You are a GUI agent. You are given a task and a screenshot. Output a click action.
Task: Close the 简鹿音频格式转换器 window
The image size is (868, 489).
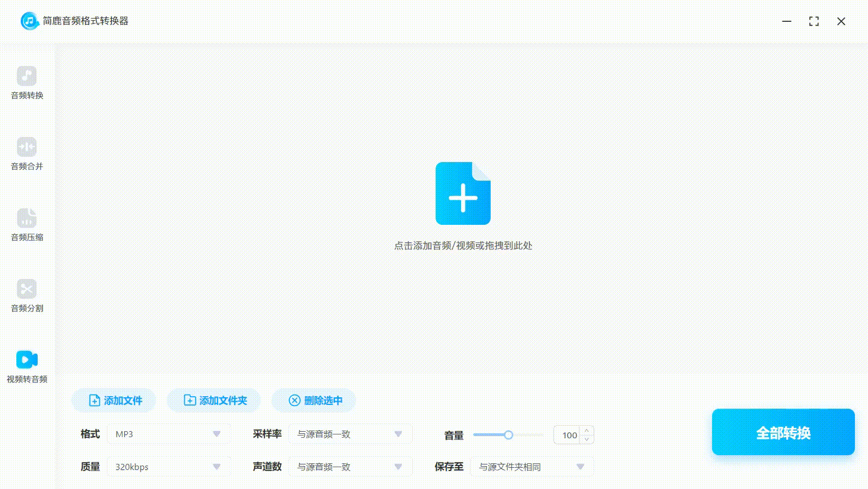click(841, 21)
